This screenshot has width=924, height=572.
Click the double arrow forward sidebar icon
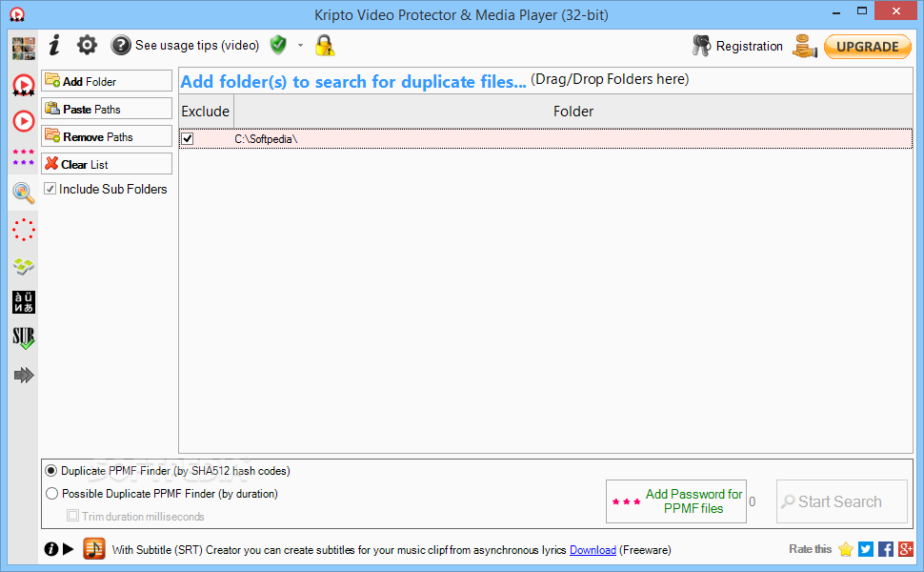click(24, 375)
